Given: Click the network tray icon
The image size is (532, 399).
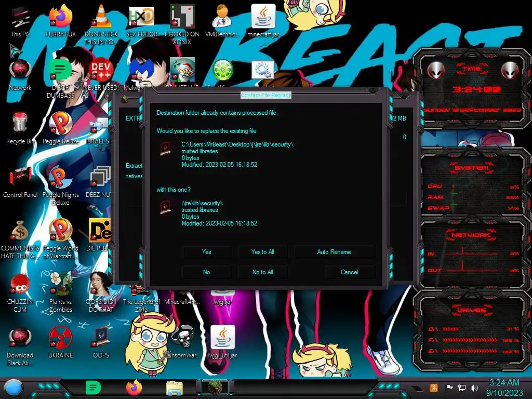Looking at the screenshot, I should (462, 388).
